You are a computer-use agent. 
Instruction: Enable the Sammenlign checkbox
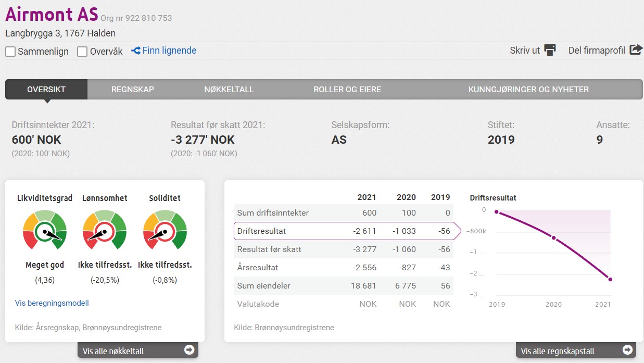point(10,52)
